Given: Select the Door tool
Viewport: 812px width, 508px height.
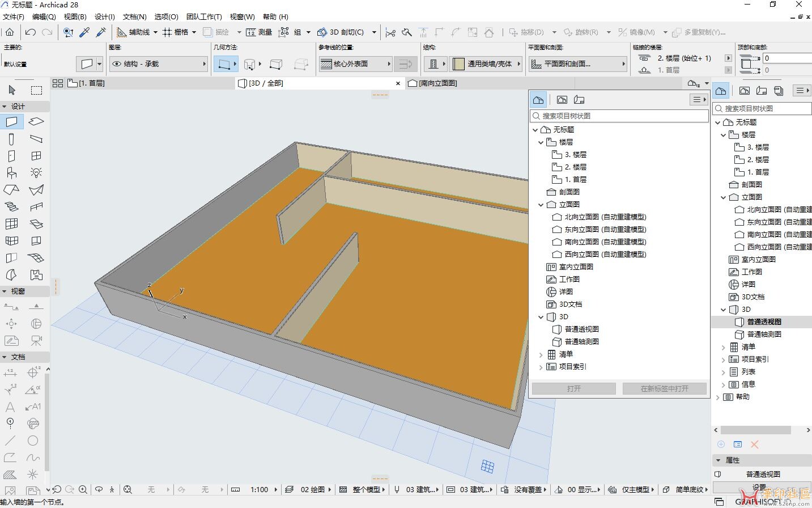Looking at the screenshot, I should pyautogui.click(x=11, y=156).
